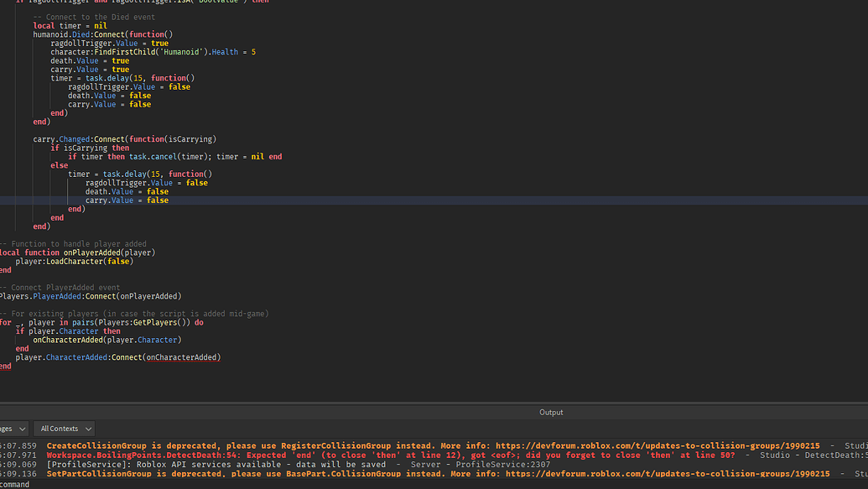Click the 'for _, player in pairs' loop line

[101, 322]
